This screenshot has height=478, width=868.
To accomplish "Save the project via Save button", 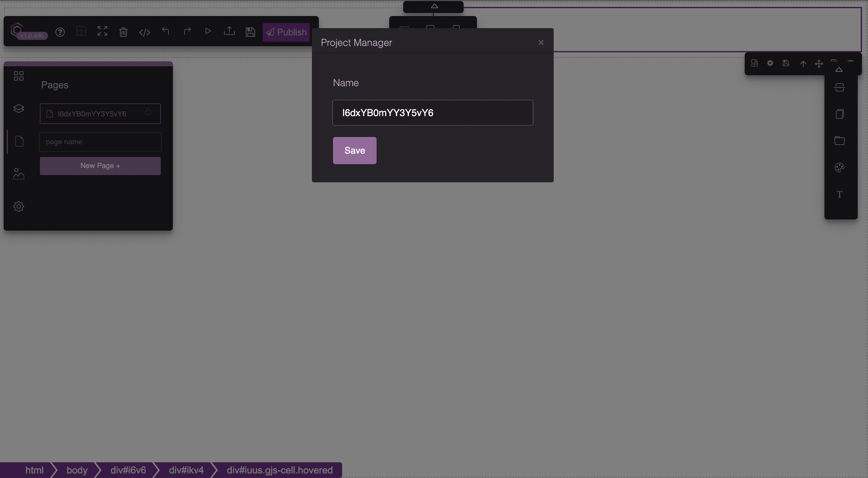I will pyautogui.click(x=354, y=150).
